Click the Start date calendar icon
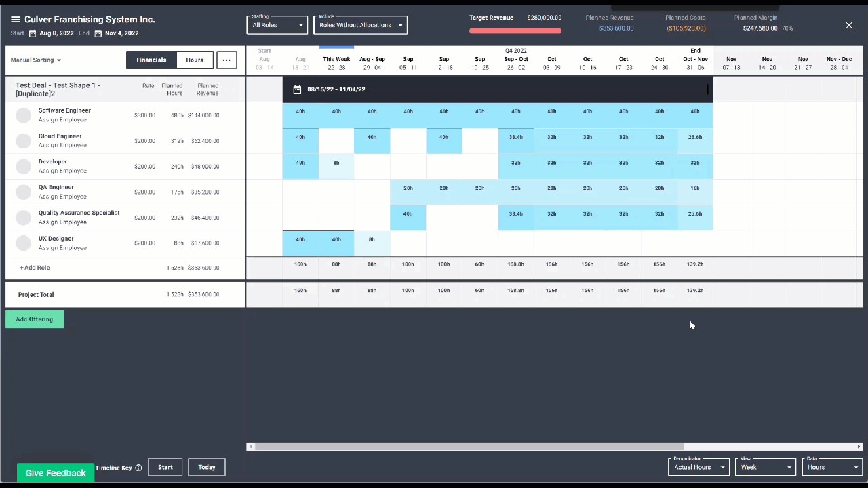 click(x=32, y=33)
